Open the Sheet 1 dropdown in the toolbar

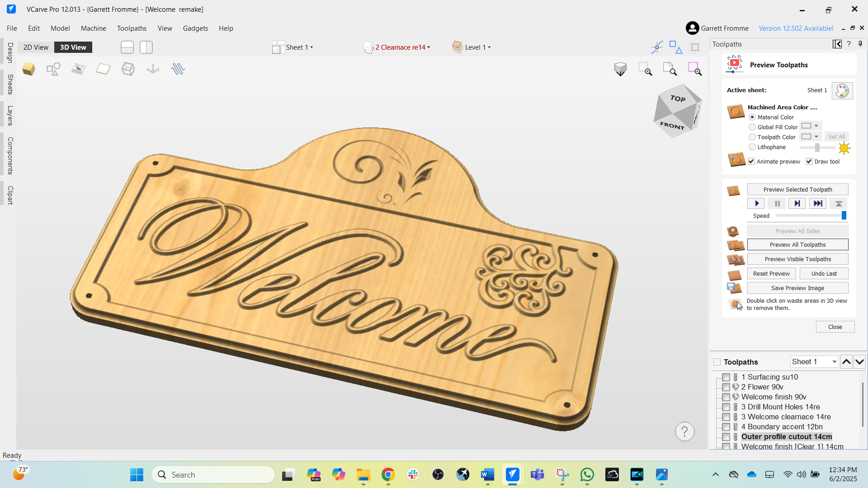tap(299, 47)
